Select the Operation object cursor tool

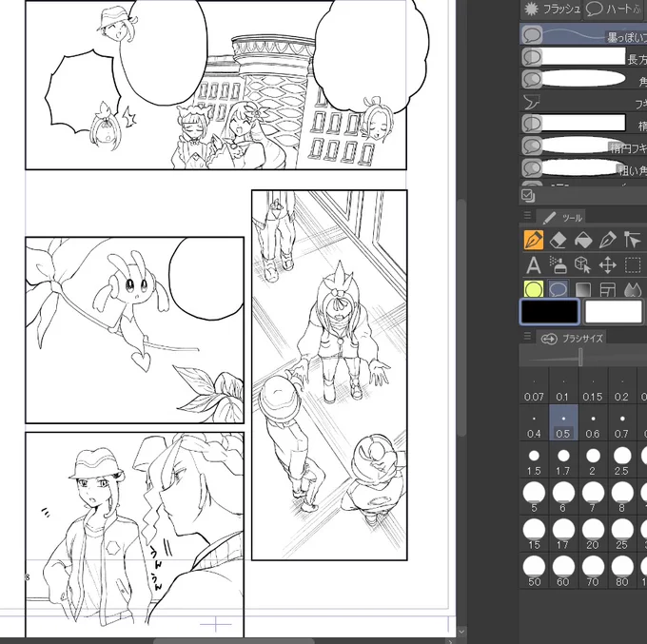pos(632,240)
